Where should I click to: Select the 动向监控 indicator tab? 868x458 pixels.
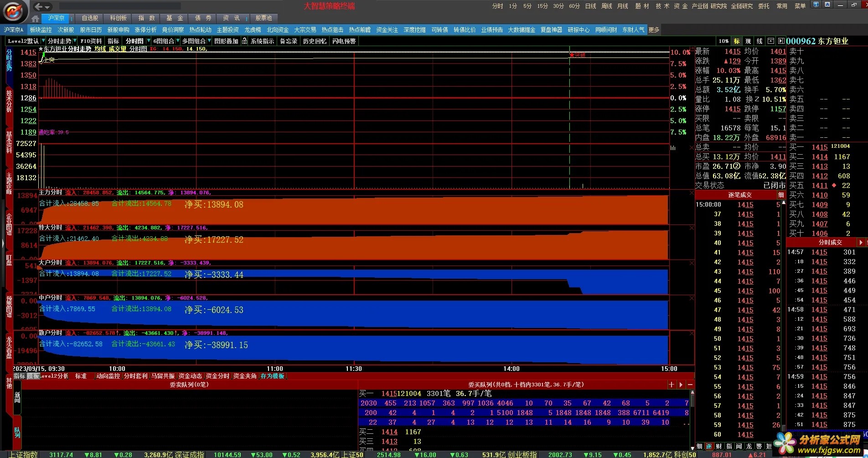click(x=108, y=376)
